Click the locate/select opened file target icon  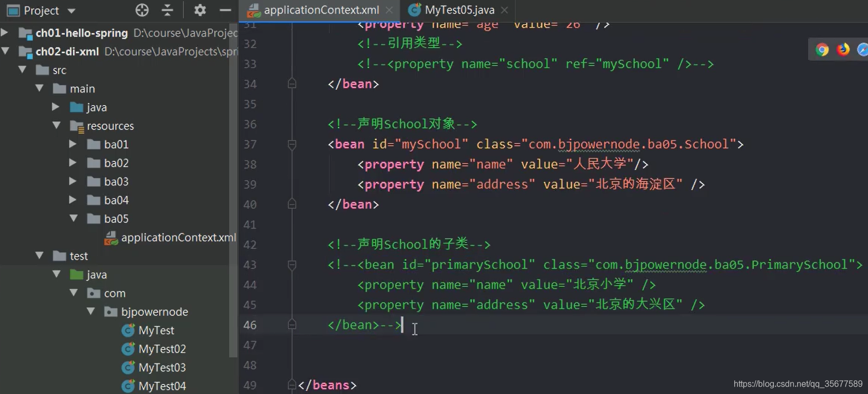(142, 10)
